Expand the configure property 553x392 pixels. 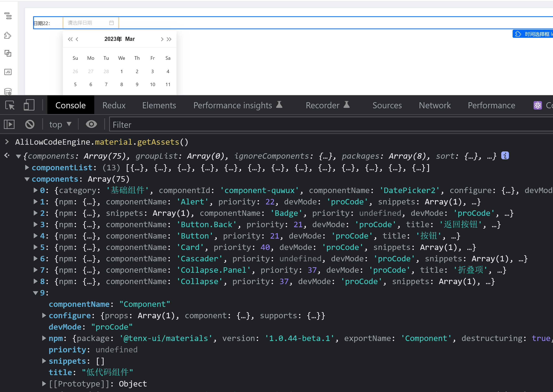tap(44, 315)
